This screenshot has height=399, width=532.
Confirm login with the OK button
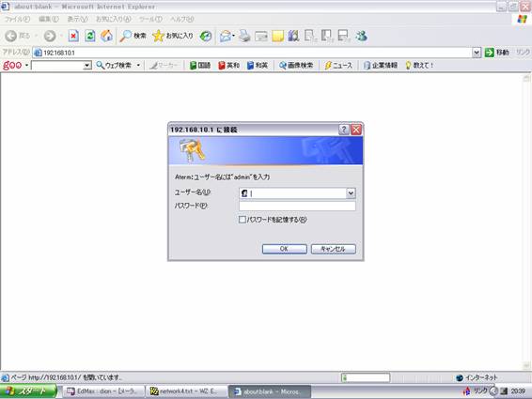284,249
